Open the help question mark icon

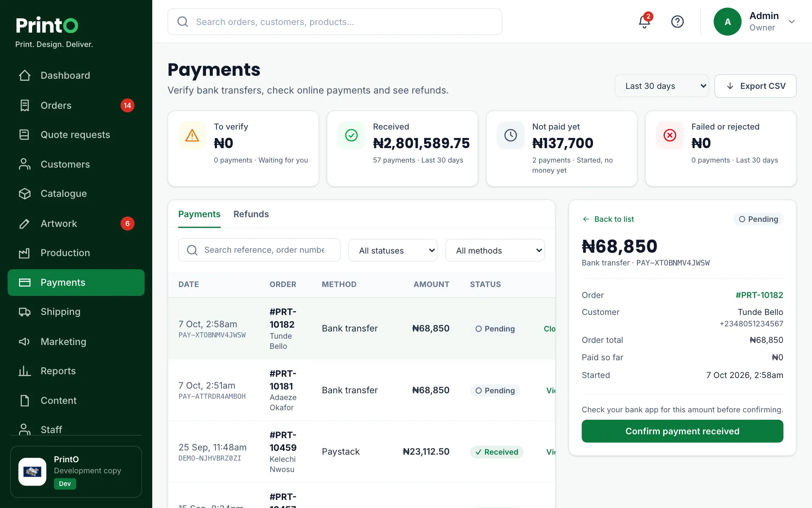click(x=678, y=22)
